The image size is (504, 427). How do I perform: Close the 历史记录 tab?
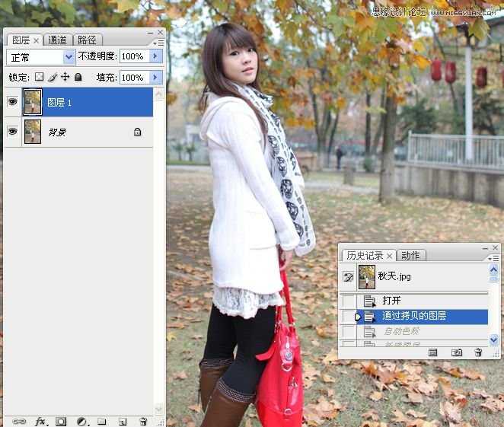point(389,256)
